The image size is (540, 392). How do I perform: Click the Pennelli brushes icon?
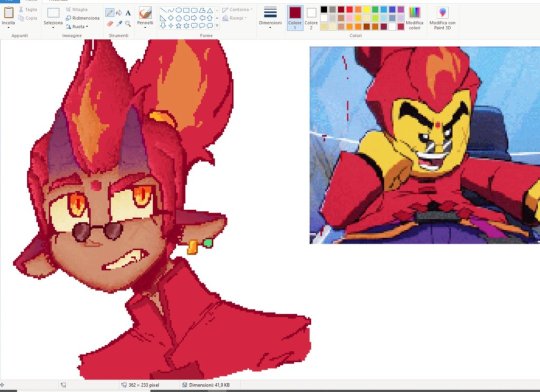click(145, 13)
